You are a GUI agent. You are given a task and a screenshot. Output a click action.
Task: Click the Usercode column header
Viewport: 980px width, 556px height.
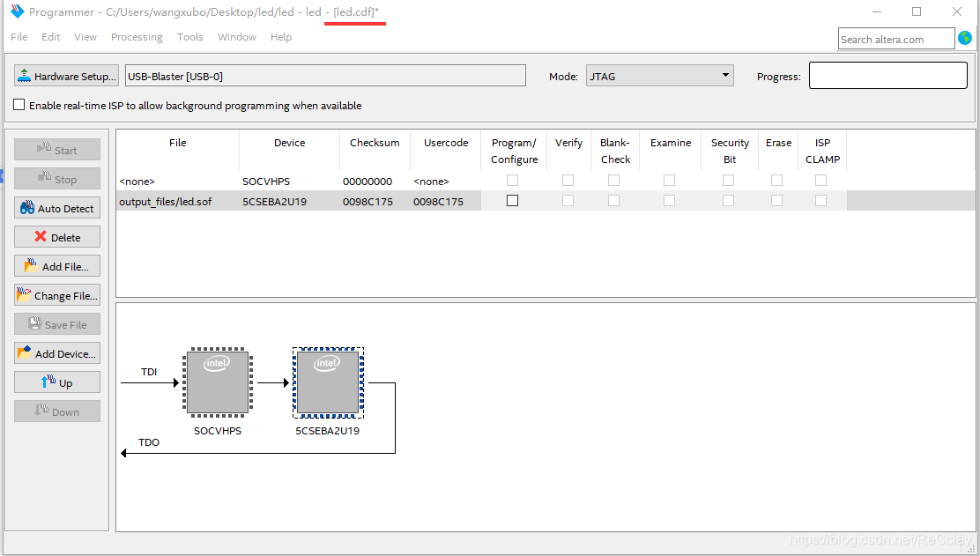point(446,150)
